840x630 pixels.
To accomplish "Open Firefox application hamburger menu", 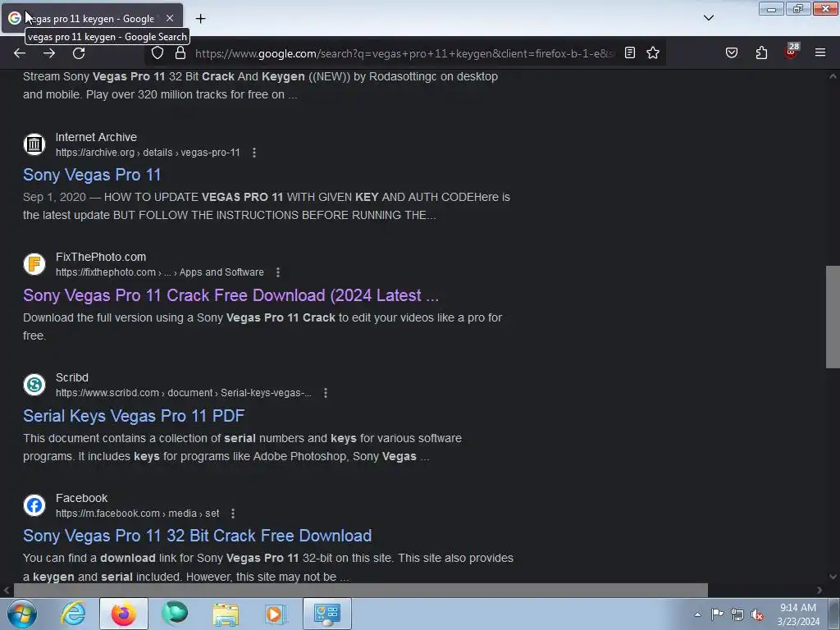I will tap(820, 52).
